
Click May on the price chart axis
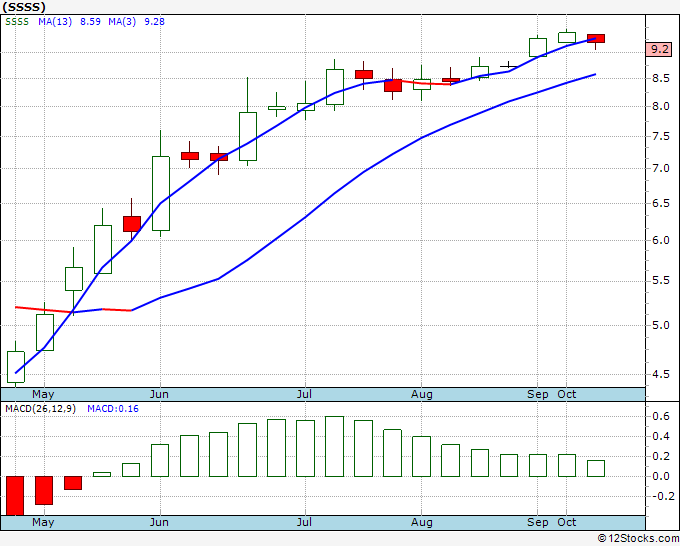click(43, 394)
